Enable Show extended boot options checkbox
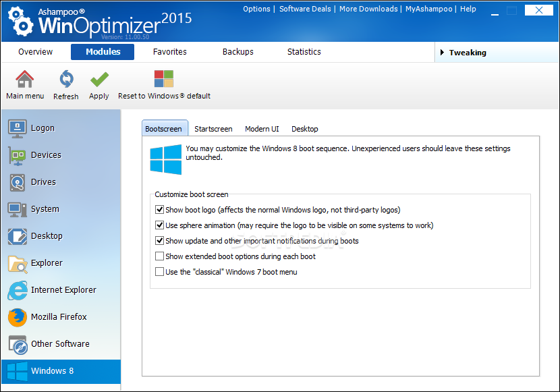 [159, 256]
